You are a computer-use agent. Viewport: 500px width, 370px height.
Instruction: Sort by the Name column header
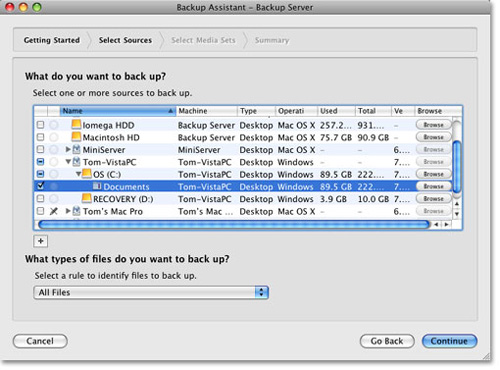point(118,111)
